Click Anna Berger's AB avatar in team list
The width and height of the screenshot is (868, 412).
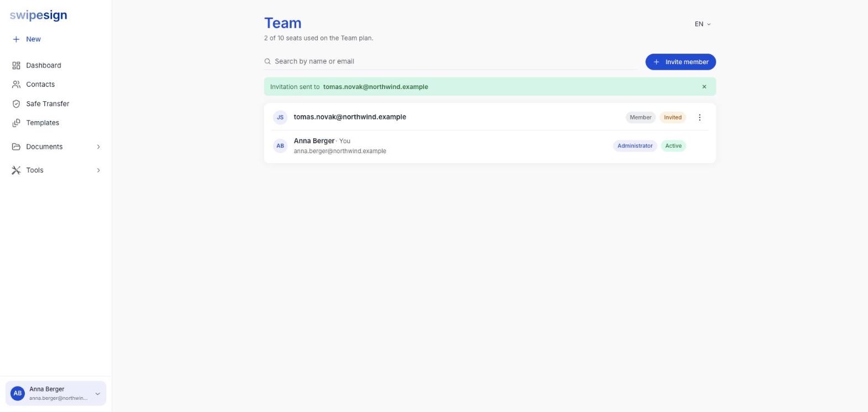[x=280, y=146]
